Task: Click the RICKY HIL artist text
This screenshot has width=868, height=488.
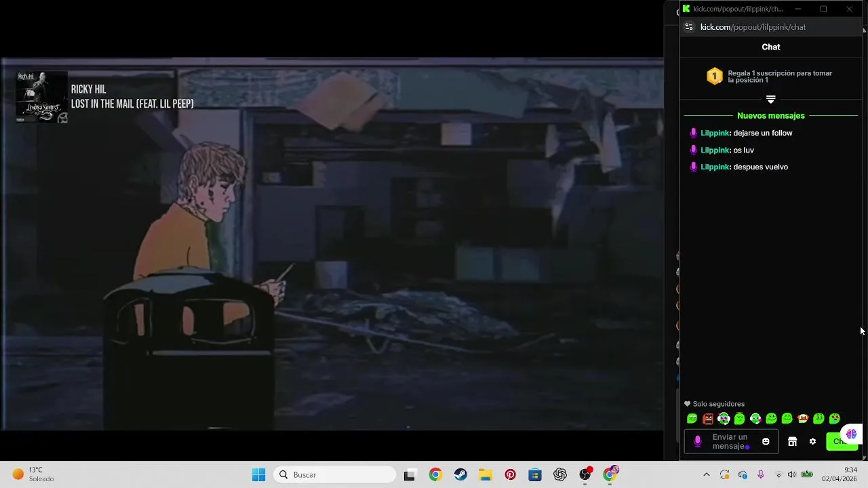Action: pos(89,89)
